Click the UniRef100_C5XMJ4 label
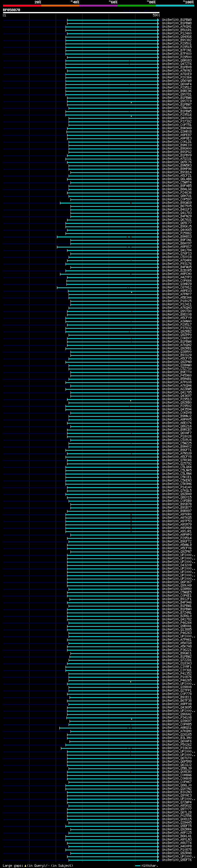 [x=177, y=440]
